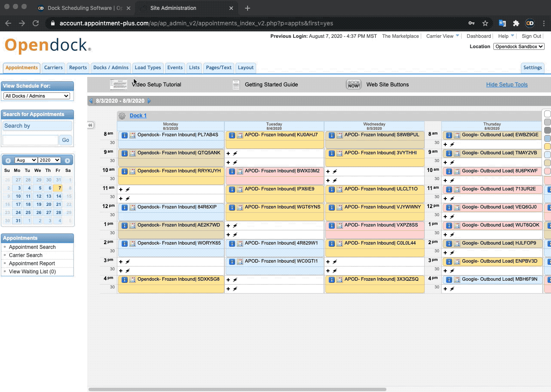Select the yellow color swatch

[548, 147]
